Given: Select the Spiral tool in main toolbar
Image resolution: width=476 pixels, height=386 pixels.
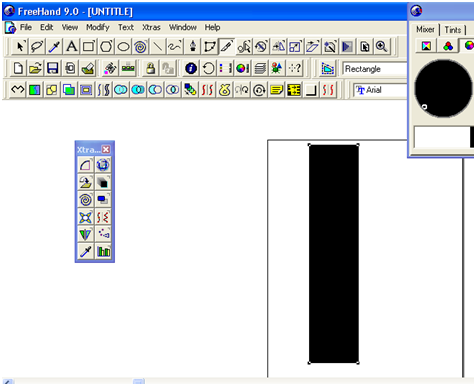Looking at the screenshot, I should [141, 47].
